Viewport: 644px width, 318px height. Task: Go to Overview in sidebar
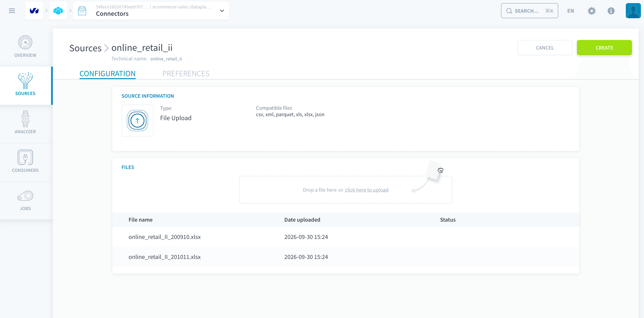pos(25,46)
